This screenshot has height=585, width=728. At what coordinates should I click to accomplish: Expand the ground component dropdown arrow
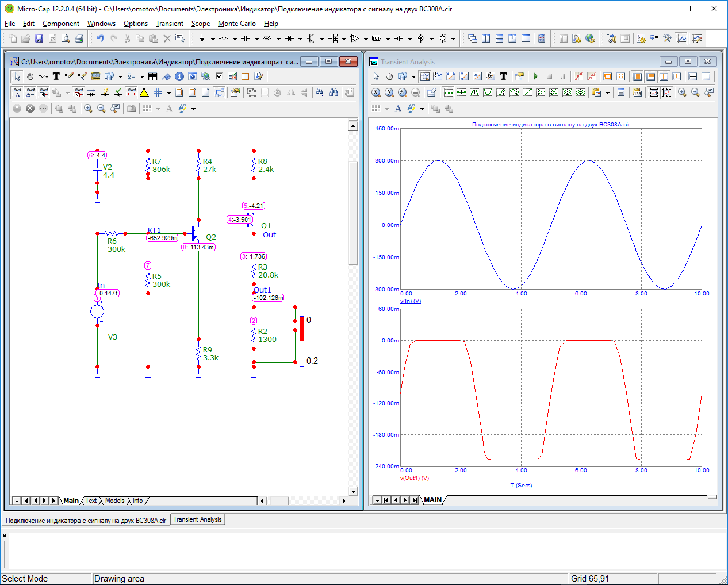213,39
